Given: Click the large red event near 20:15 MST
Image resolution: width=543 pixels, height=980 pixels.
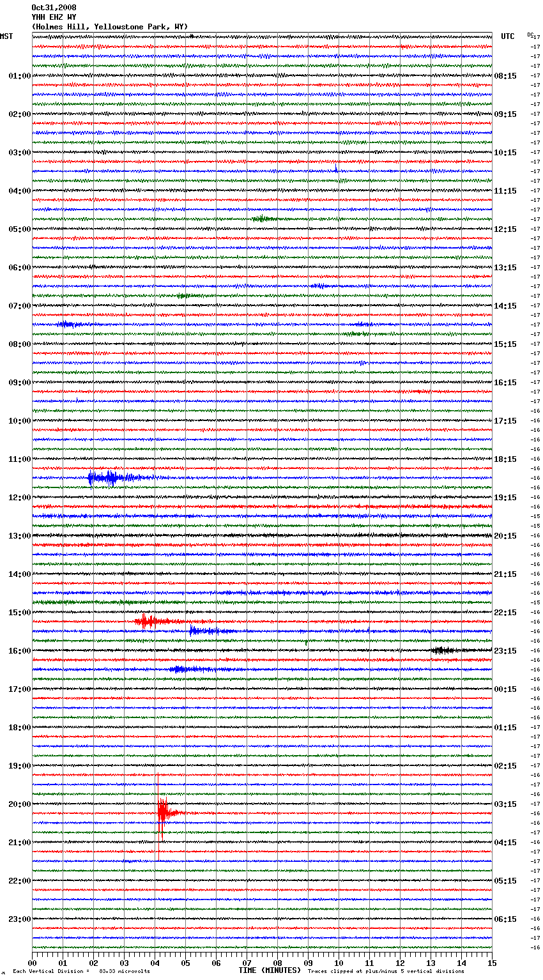Looking at the screenshot, I should click(163, 813).
